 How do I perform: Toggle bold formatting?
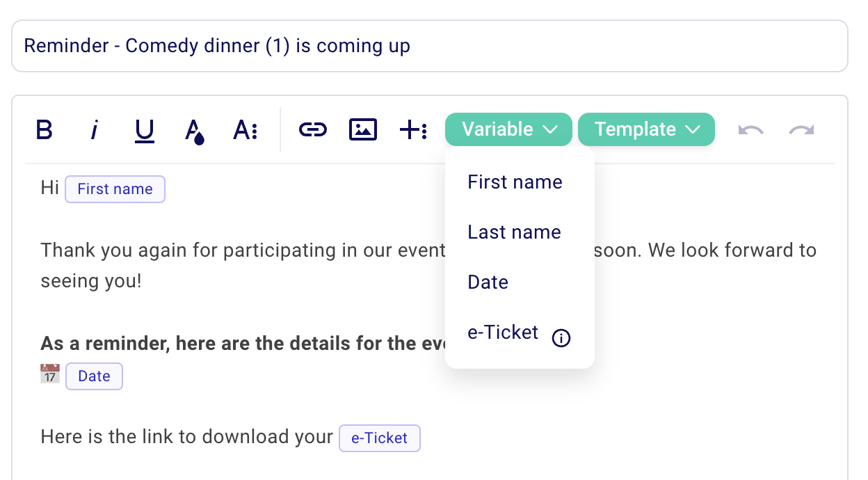(43, 129)
